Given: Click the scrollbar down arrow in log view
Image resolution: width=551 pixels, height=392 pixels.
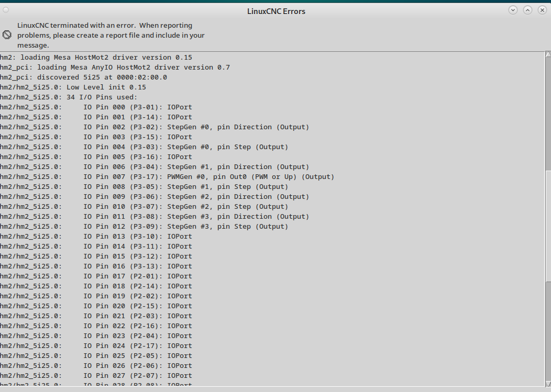Looking at the screenshot, I should 548,383.
